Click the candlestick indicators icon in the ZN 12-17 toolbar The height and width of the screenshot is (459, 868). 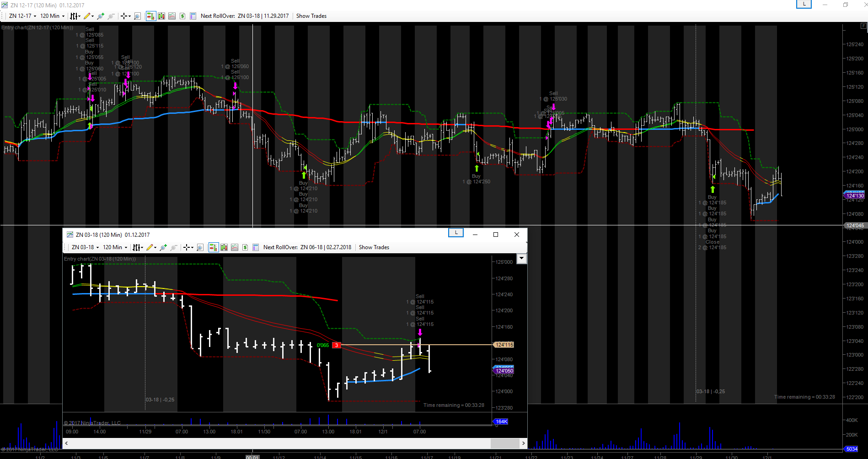tap(161, 16)
